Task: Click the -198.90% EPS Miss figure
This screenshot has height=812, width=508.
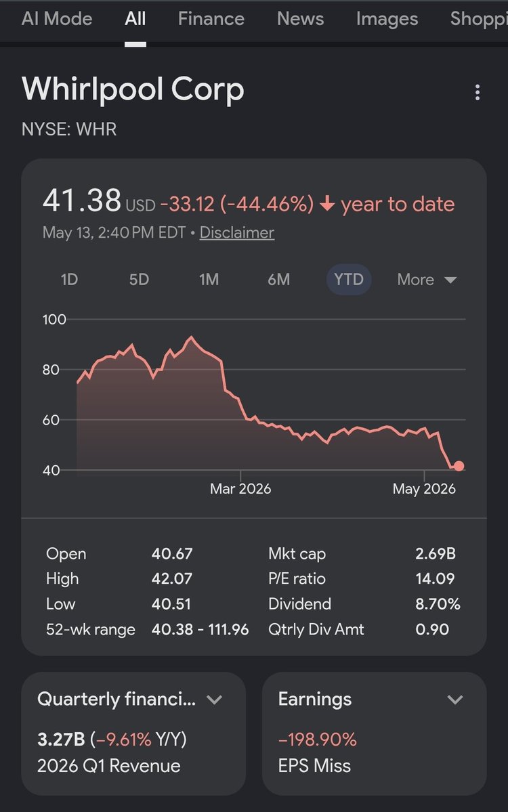Action: coord(317,739)
